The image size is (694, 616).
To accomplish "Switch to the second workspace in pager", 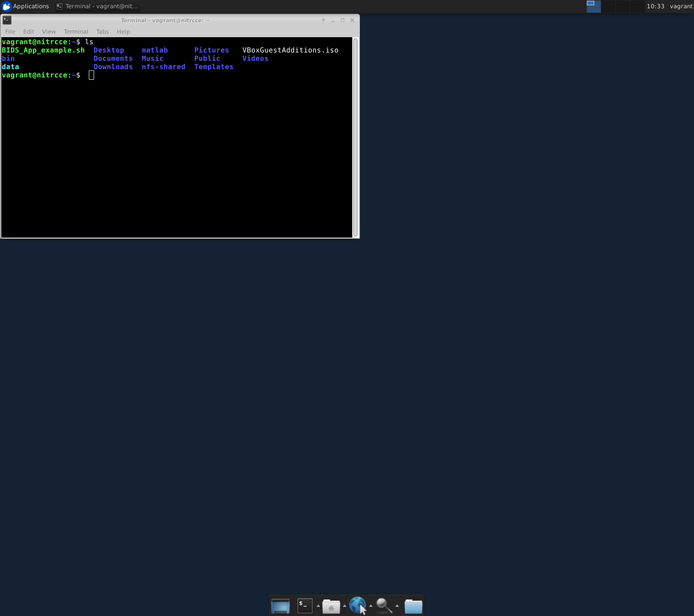I will pyautogui.click(x=608, y=6).
